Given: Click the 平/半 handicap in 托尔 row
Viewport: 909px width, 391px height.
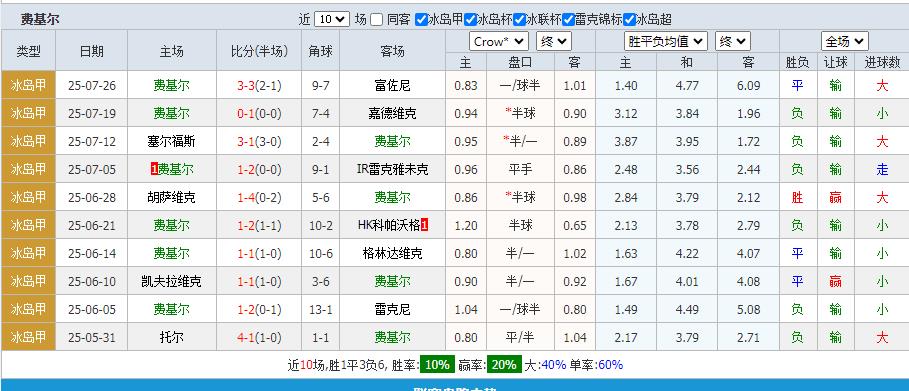Looking at the screenshot, I should tap(520, 338).
